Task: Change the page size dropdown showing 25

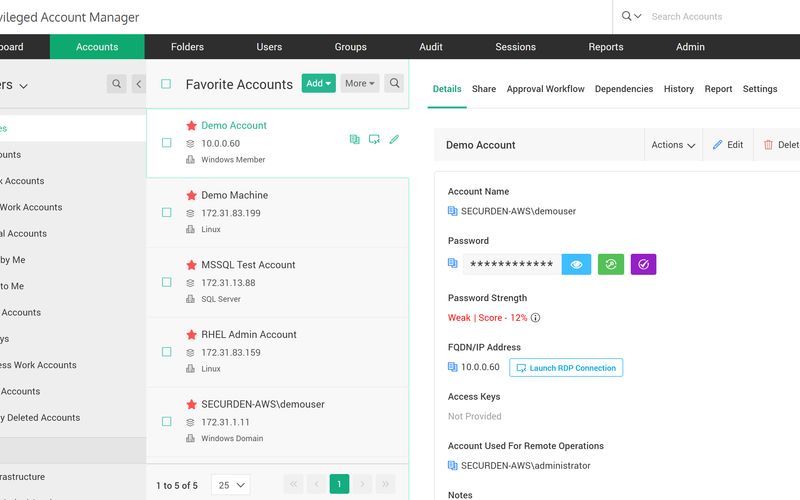Action: [231, 485]
